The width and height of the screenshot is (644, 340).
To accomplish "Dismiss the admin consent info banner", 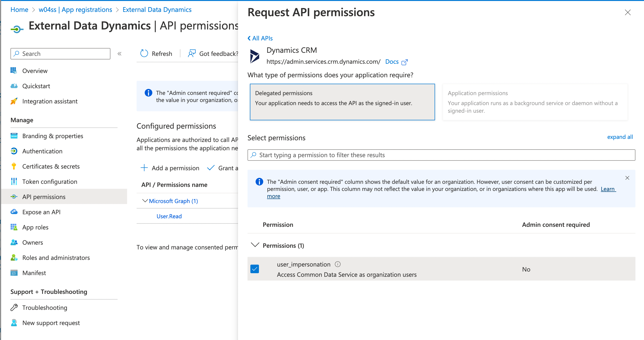I will pyautogui.click(x=627, y=178).
